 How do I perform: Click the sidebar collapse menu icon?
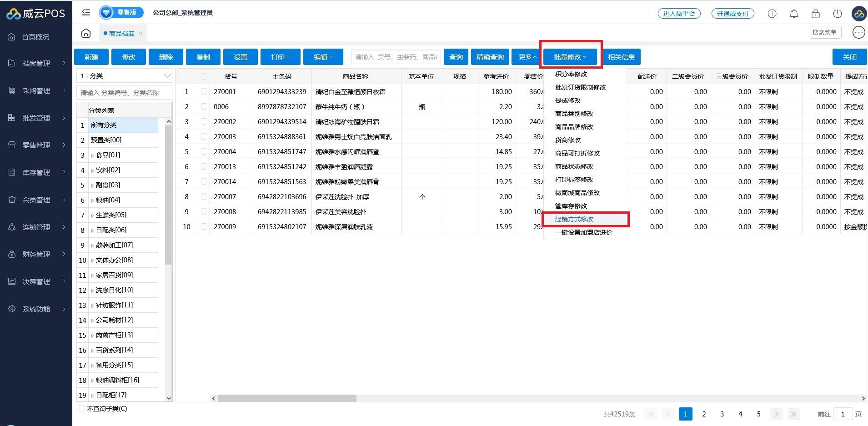[x=86, y=13]
